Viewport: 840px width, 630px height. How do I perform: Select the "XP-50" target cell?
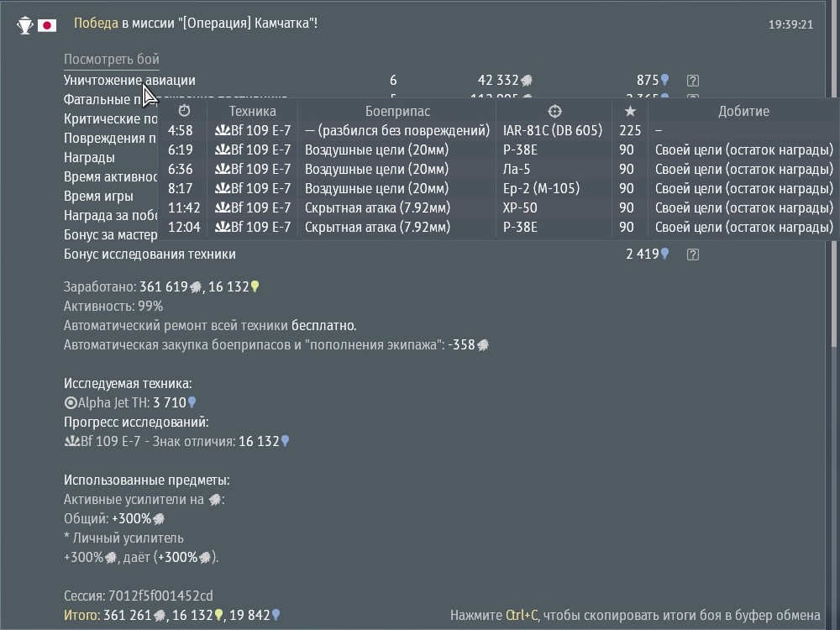[x=520, y=207]
